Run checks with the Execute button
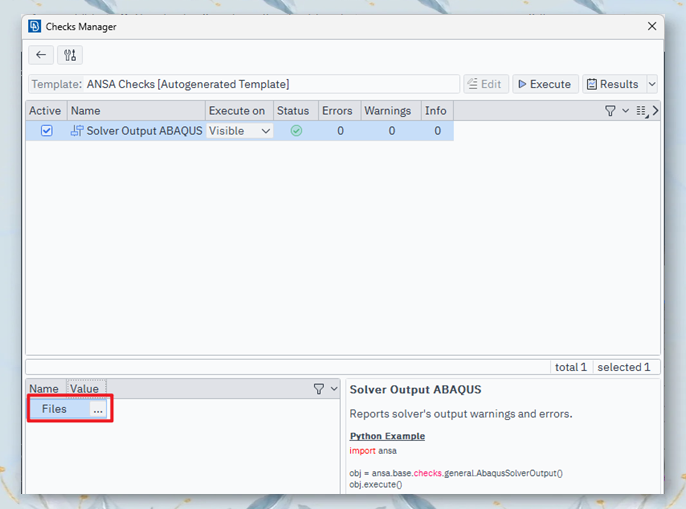The image size is (686, 509). click(x=545, y=84)
